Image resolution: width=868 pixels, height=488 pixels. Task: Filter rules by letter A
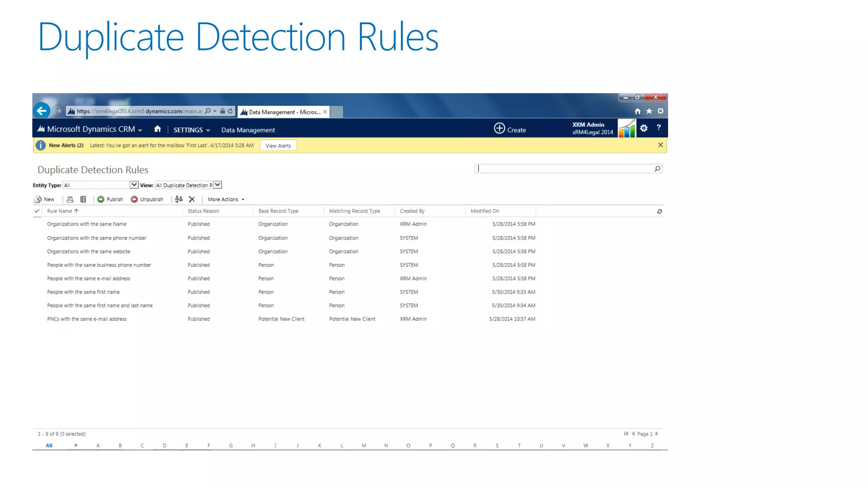click(98, 446)
